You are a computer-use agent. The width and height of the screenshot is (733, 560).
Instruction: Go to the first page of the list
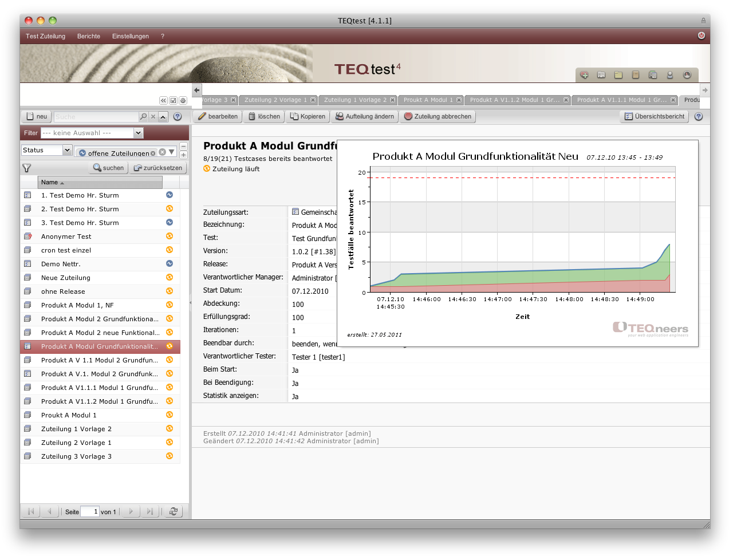(31, 511)
